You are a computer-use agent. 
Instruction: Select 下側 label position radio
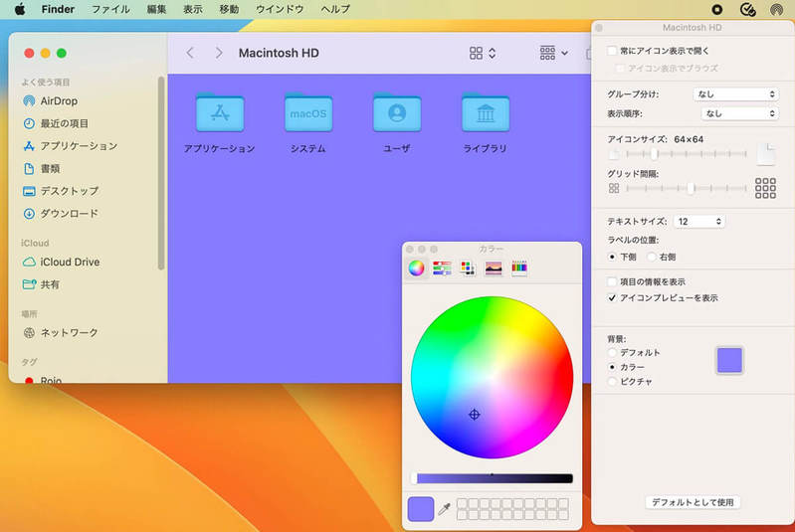click(x=612, y=257)
